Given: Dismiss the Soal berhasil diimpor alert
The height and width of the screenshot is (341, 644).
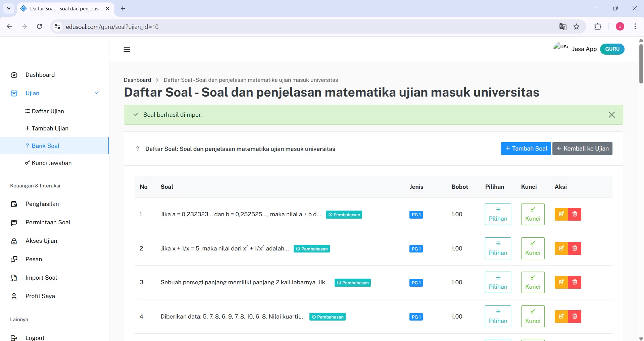Looking at the screenshot, I should pos(612,114).
